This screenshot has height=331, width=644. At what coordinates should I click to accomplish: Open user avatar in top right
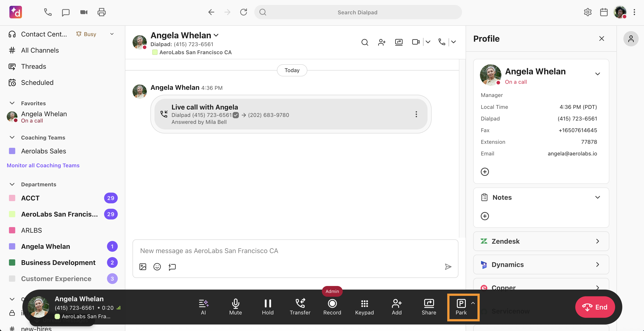pos(620,12)
